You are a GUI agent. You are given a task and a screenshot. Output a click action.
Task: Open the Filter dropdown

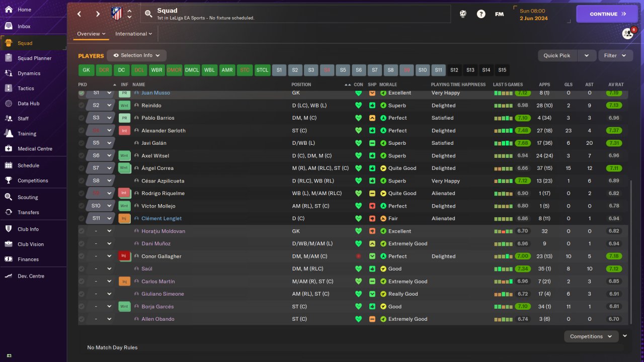click(615, 55)
